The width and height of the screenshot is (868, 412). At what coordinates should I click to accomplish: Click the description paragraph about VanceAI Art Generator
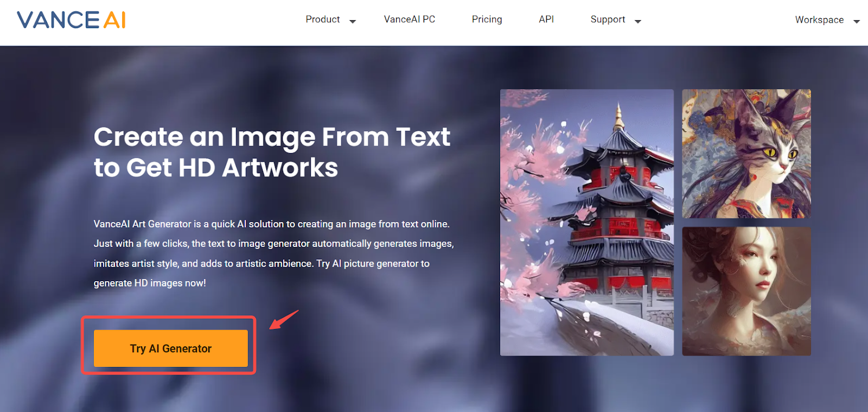click(273, 253)
